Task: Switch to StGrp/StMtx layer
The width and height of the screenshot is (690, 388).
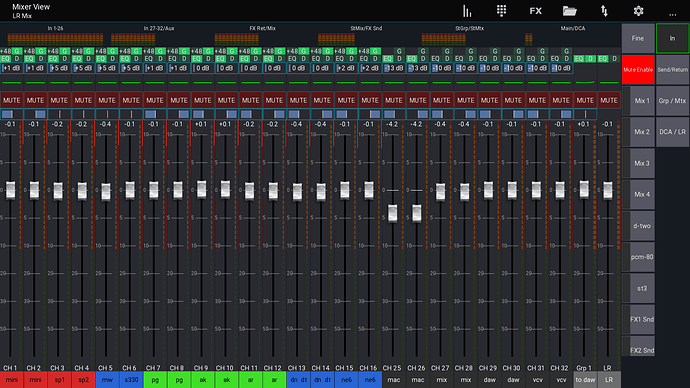Action: [x=469, y=36]
